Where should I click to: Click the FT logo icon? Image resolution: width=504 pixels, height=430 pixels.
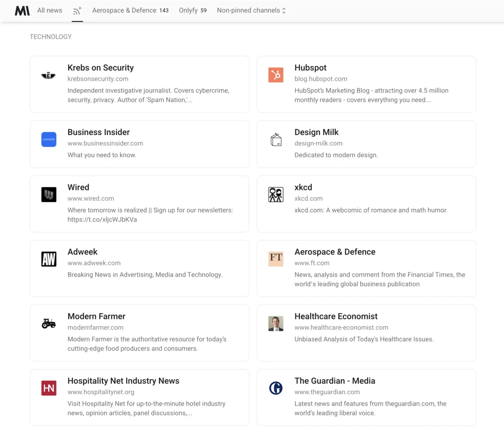tap(276, 259)
